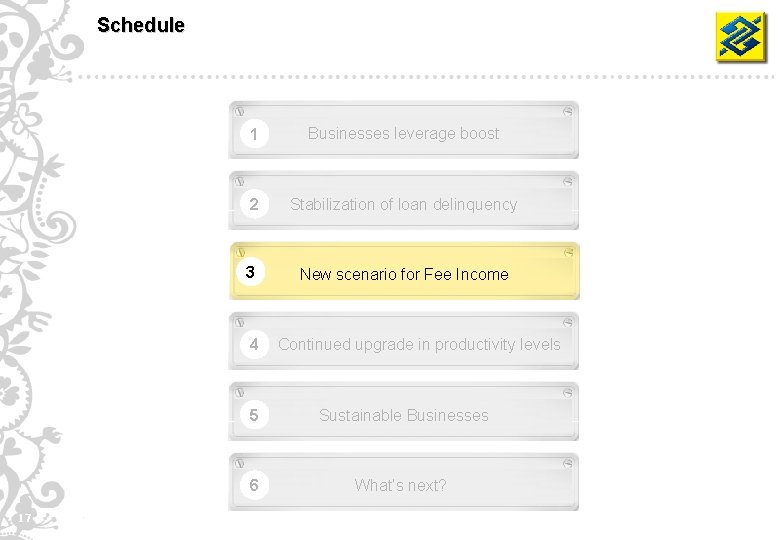780x540 pixels.
Task: Select the number 6 circle badge
Action: pos(254,485)
